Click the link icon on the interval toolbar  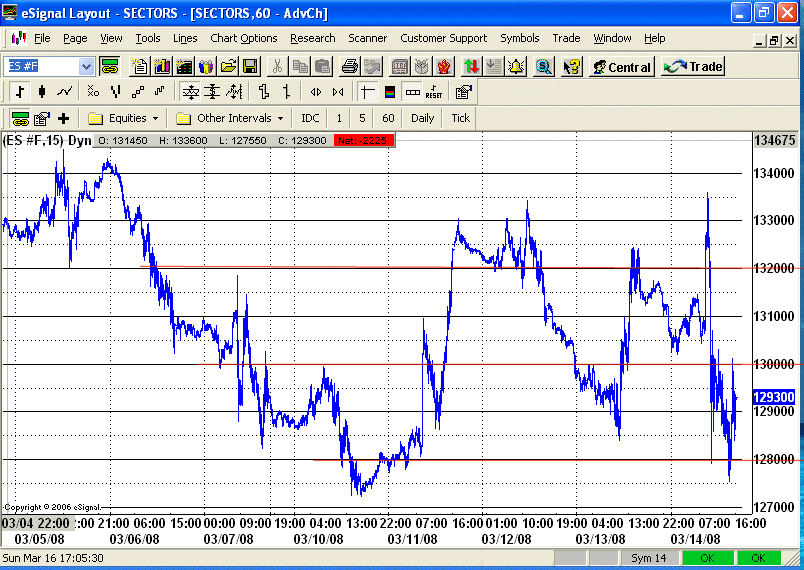pos(20,118)
